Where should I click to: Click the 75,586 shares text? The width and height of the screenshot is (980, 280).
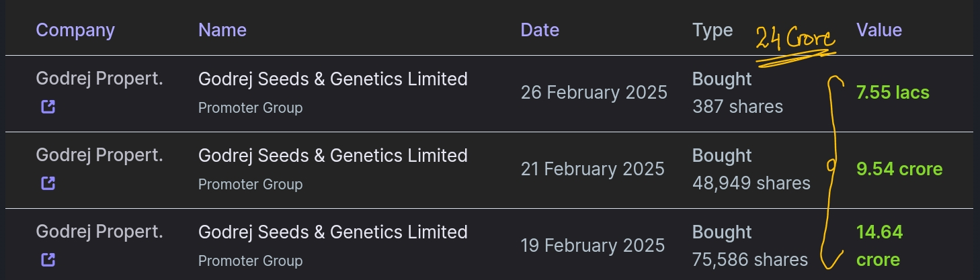(x=750, y=259)
